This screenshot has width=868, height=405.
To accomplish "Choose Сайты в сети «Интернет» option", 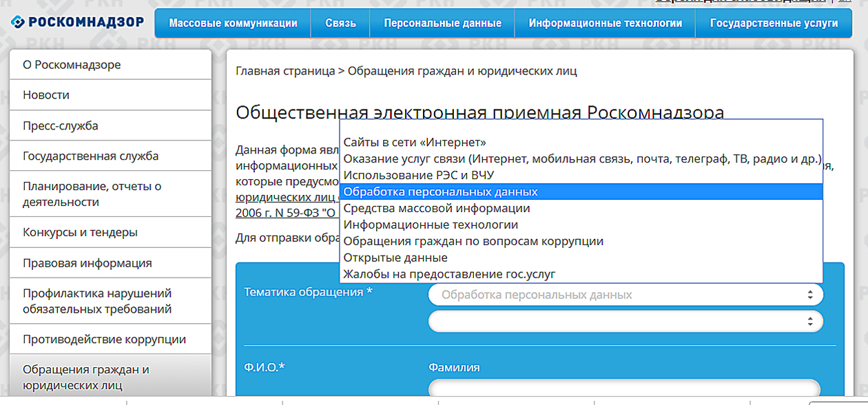I will click(581, 143).
